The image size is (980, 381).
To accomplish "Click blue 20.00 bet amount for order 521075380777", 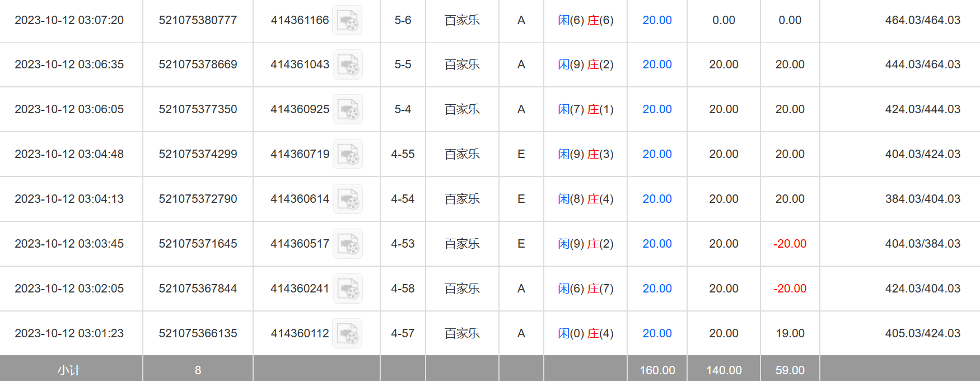I will click(x=657, y=20).
